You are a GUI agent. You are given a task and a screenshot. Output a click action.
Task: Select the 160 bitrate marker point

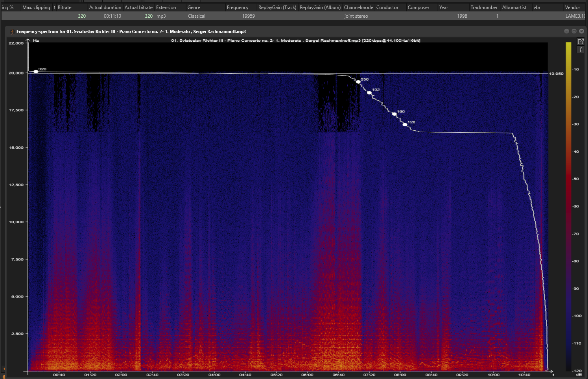(394, 114)
